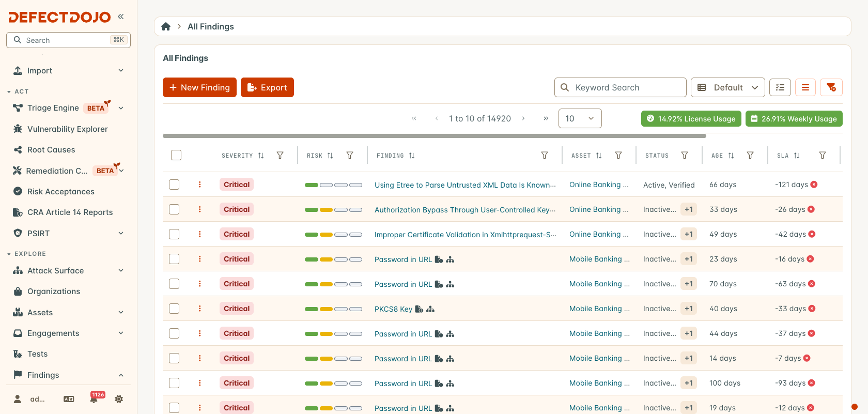Open the row menu for the Etree finding

pos(200,185)
